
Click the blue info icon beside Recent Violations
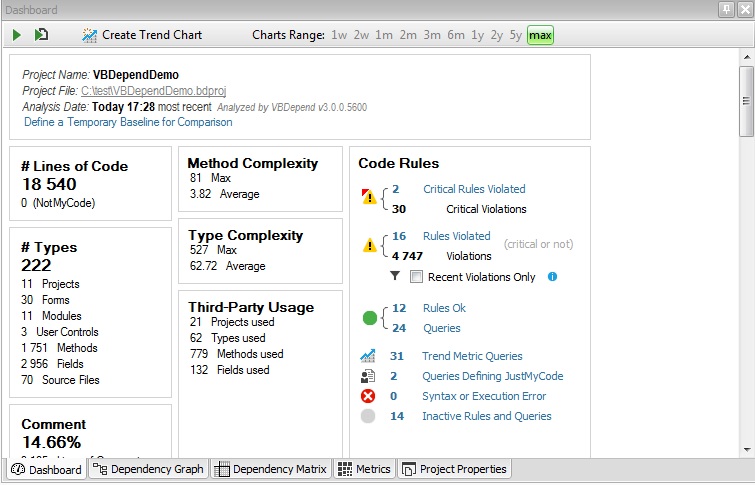coord(552,277)
